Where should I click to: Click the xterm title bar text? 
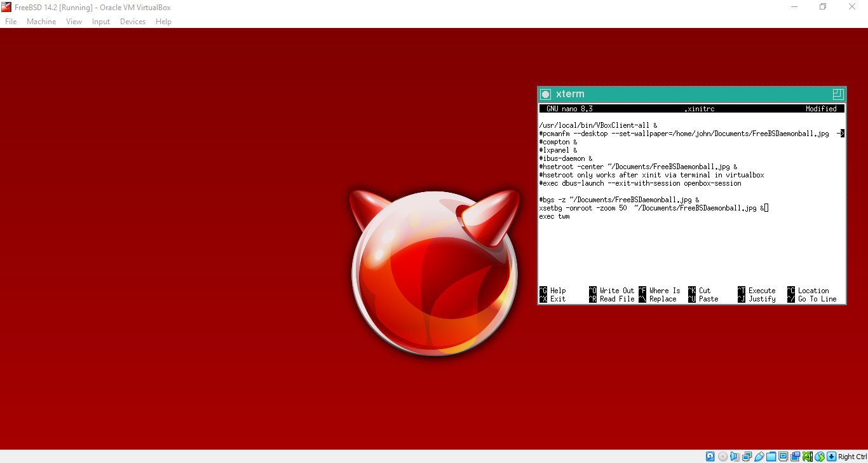pos(570,94)
